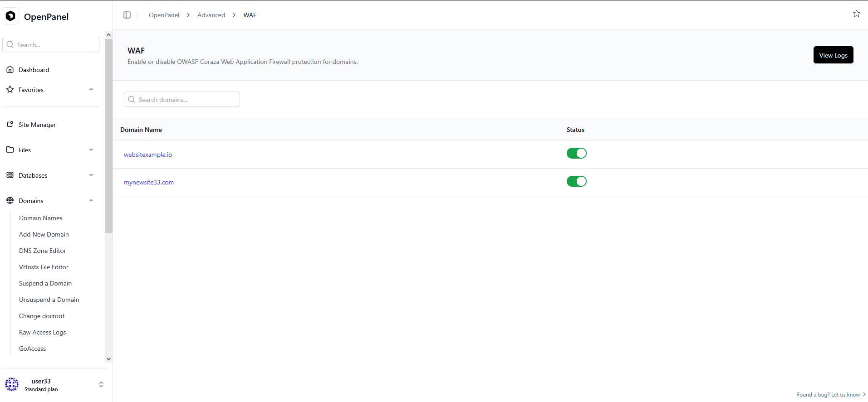Disable WAF for websitexample.io

[x=576, y=153]
